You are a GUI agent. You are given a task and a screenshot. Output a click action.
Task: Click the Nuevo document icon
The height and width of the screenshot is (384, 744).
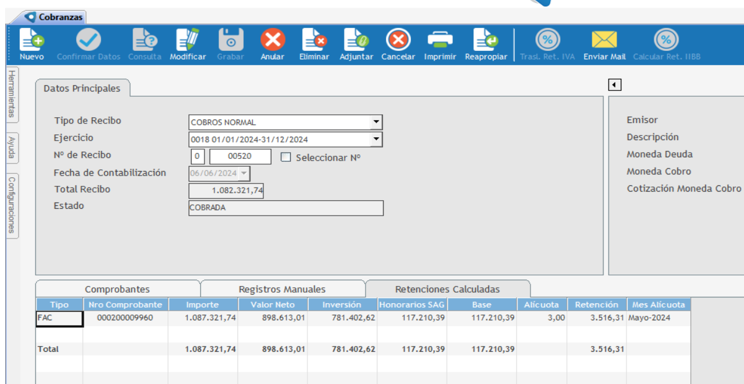[32, 40]
